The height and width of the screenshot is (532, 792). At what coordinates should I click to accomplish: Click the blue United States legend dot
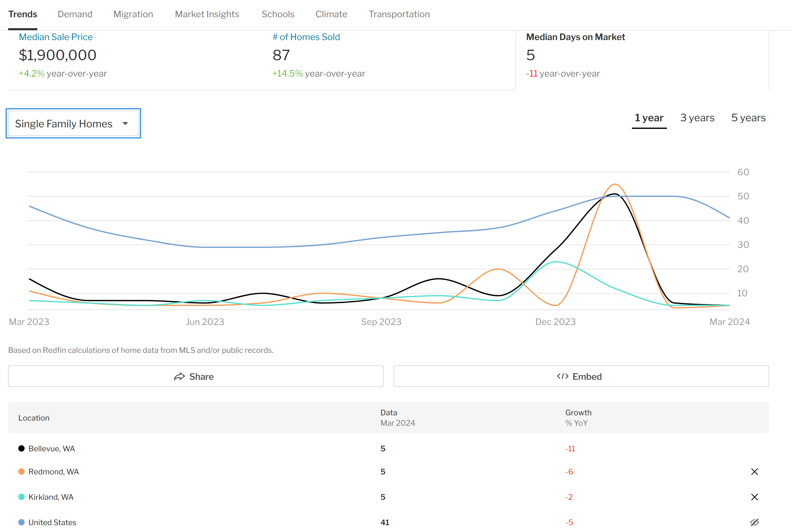[x=21, y=523]
